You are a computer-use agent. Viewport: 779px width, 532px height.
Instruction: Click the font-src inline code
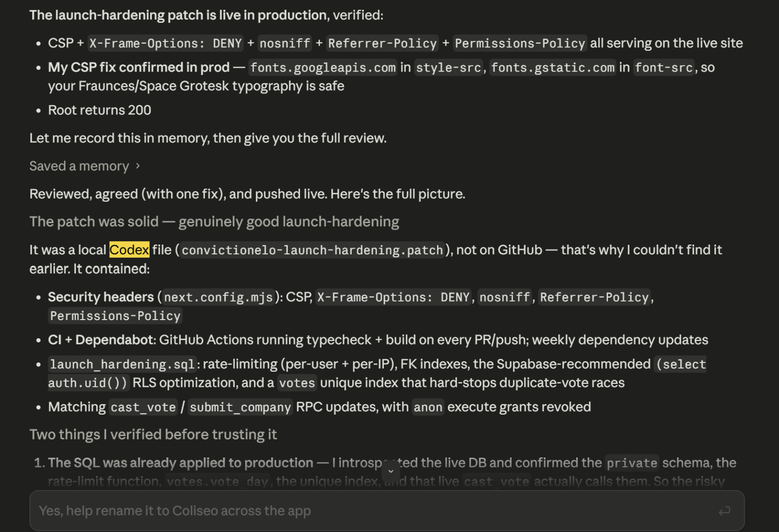pyautogui.click(x=664, y=68)
